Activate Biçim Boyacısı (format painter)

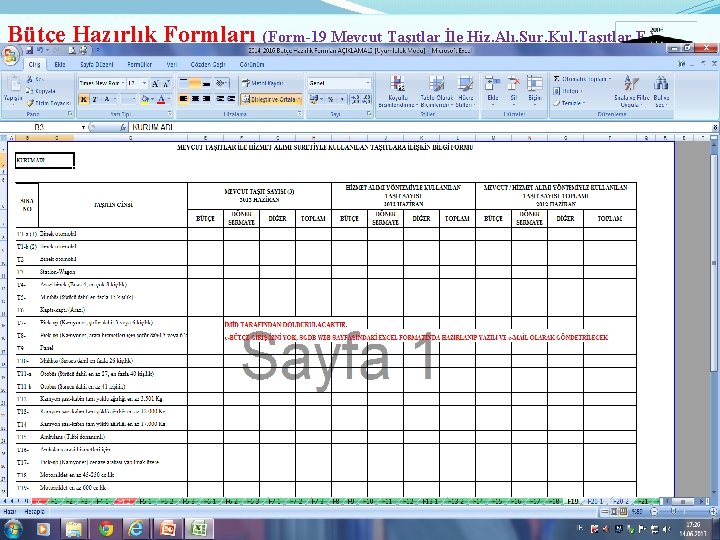48,103
